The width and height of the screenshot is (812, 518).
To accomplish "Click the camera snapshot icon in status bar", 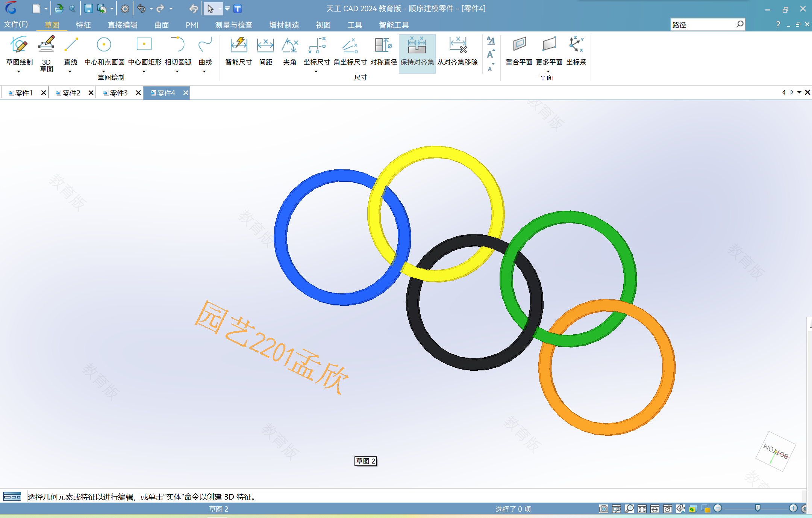I will 604,509.
